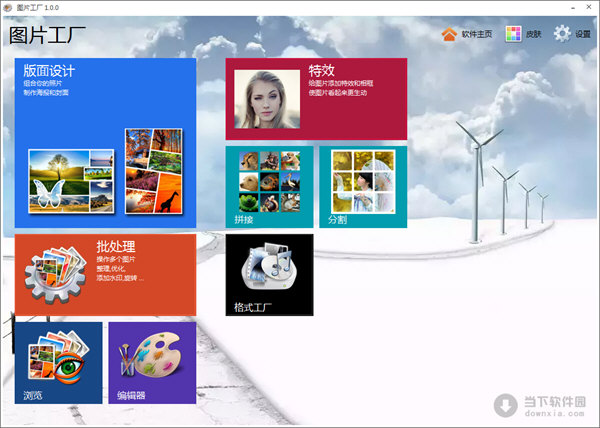Click the 分割 label text
Image resolution: width=600 pixels, height=428 pixels.
pos(337,220)
